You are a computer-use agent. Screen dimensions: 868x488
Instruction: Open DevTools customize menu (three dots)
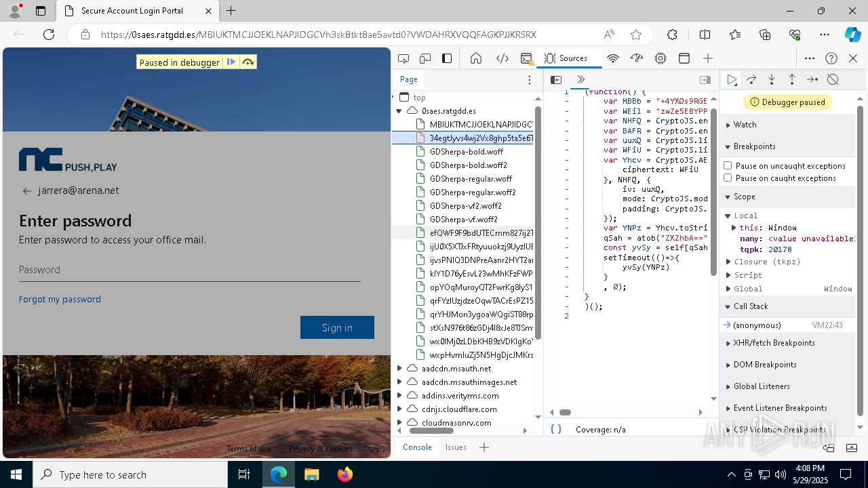click(810, 58)
